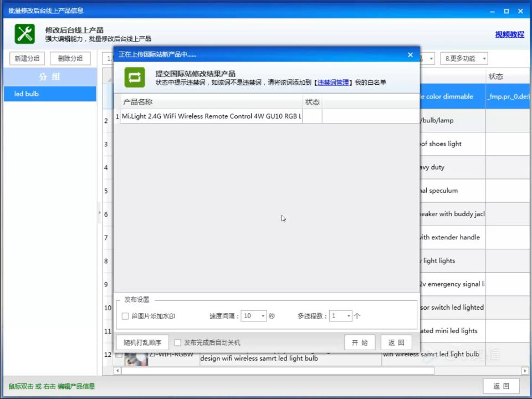Screen dimensions: 532x399
Task: Click scrollbar left arrow
Action: pyautogui.click(x=117, y=371)
